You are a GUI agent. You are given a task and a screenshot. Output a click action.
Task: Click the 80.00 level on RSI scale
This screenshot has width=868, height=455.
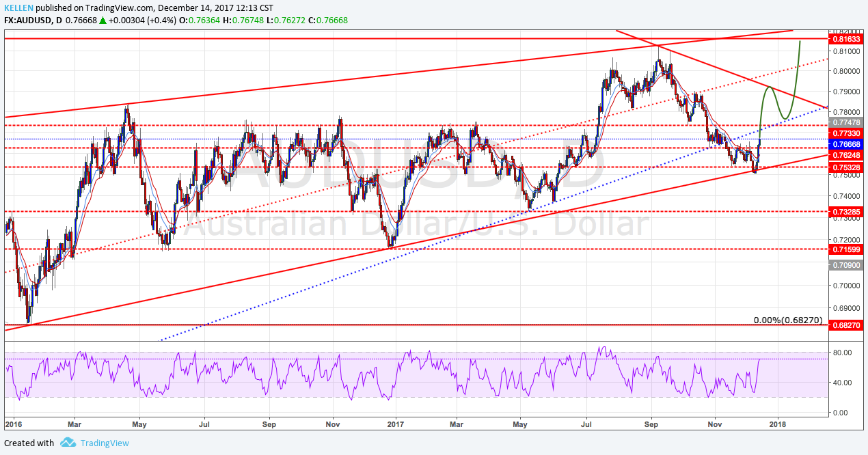coord(842,353)
